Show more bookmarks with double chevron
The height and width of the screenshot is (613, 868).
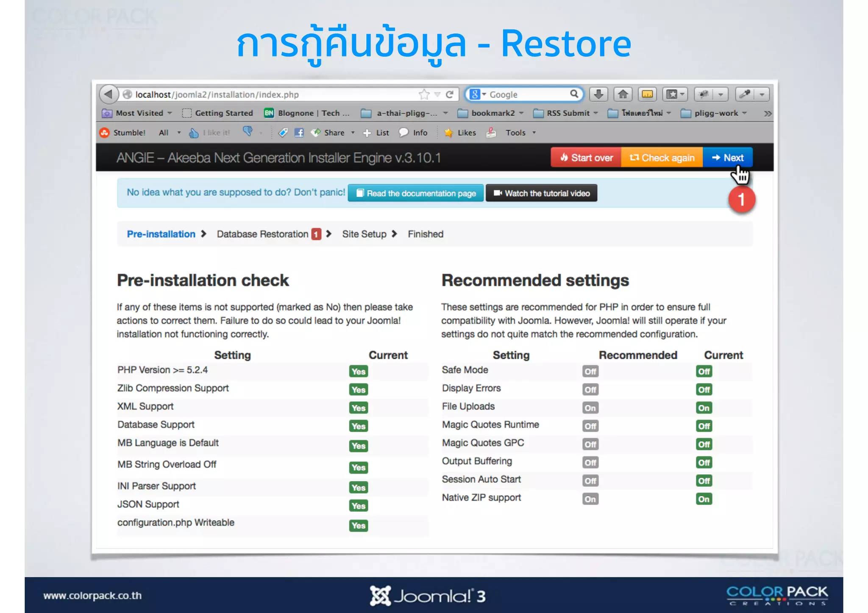click(x=768, y=114)
